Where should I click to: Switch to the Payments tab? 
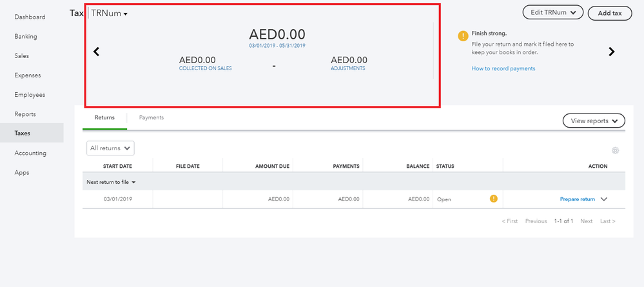(x=151, y=117)
